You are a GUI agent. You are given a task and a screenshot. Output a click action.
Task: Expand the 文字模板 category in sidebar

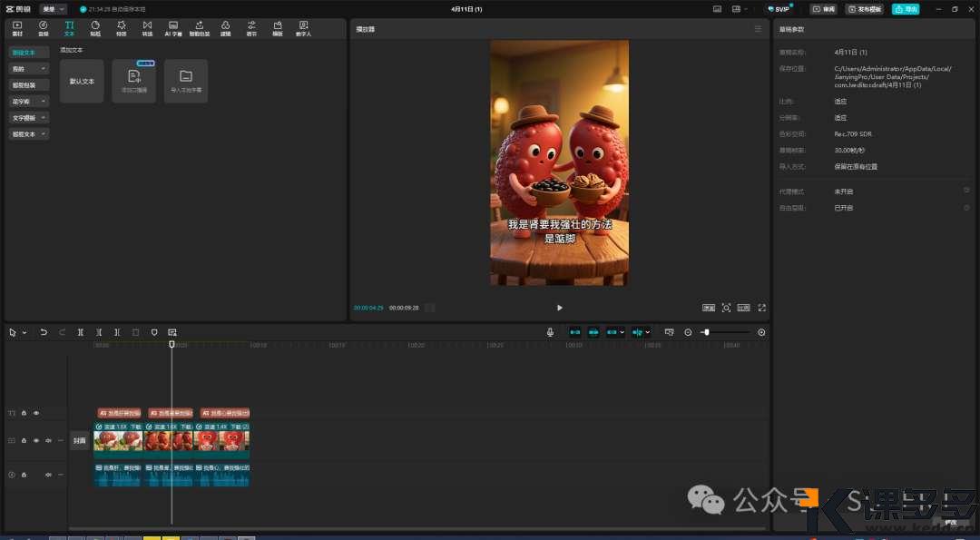tap(29, 118)
